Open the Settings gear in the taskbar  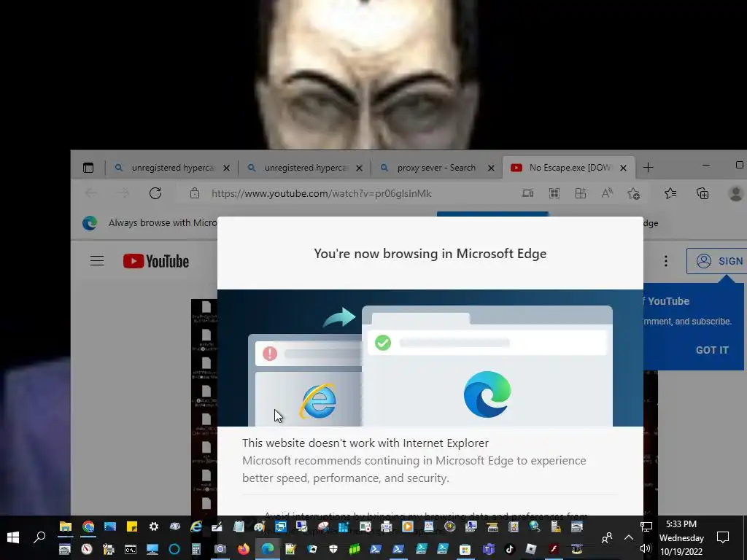tap(153, 526)
